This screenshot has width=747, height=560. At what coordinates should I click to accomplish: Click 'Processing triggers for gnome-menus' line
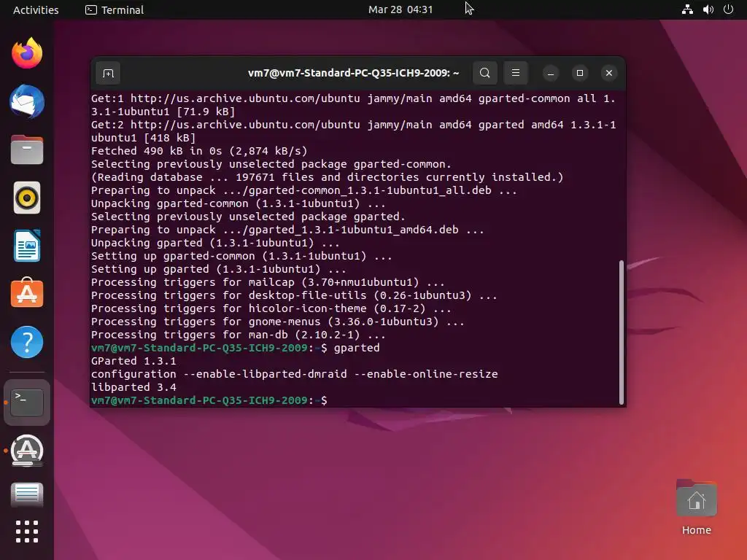tap(278, 322)
